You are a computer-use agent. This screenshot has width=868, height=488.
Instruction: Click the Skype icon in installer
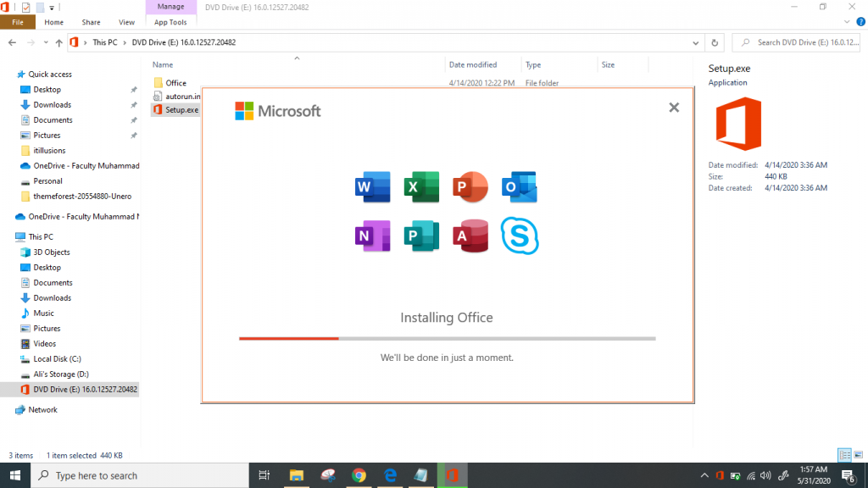pyautogui.click(x=520, y=236)
